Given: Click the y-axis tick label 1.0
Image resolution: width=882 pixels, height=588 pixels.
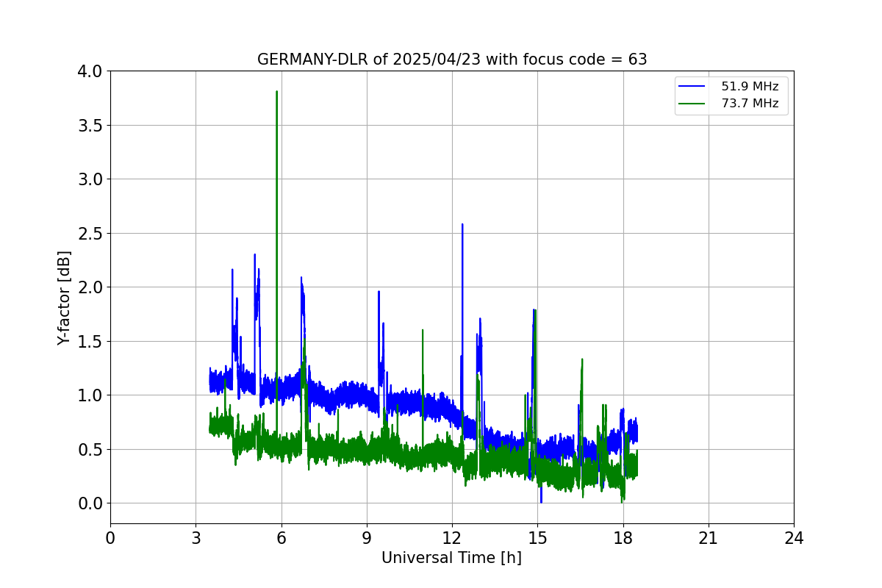Looking at the screenshot, I should (91, 395).
